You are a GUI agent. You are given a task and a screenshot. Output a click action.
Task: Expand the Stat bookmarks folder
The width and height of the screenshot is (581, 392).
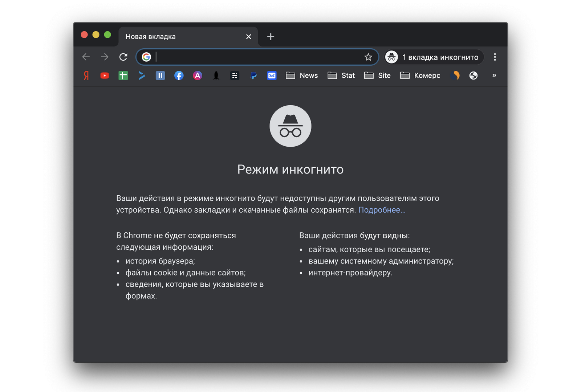(341, 75)
